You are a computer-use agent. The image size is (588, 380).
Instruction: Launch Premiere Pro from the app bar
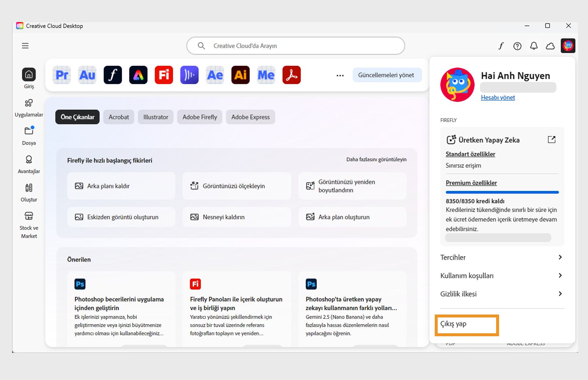tap(62, 75)
